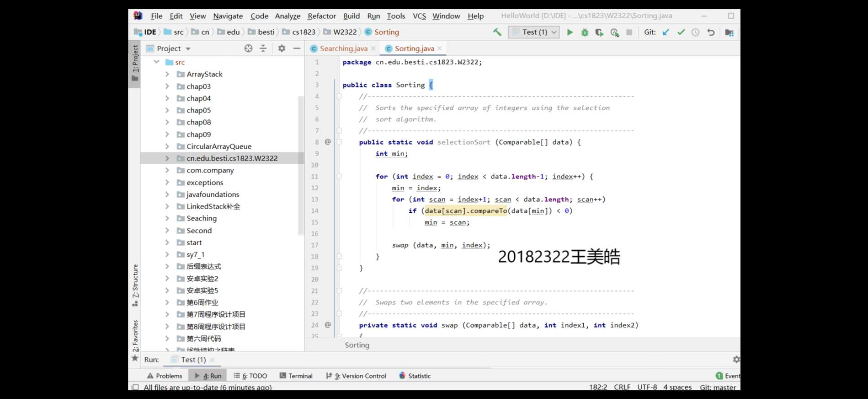The width and height of the screenshot is (868, 399).
Task: Fold the selectionSort method at line 8
Action: pyautogui.click(x=339, y=142)
